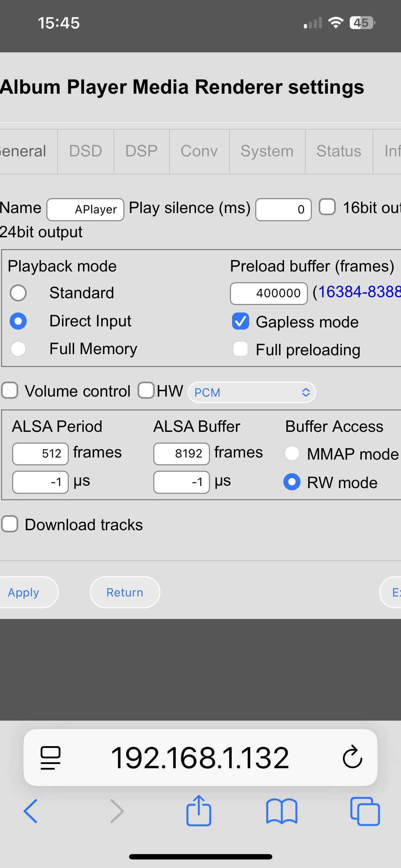Check the Download tracks option
401x868 pixels.
pos(10,524)
